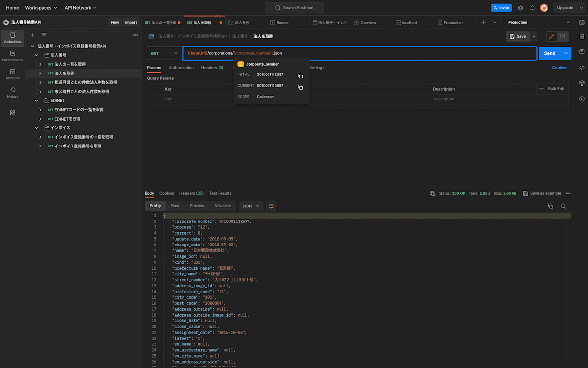Open the Monitors sidebar panel

click(13, 74)
